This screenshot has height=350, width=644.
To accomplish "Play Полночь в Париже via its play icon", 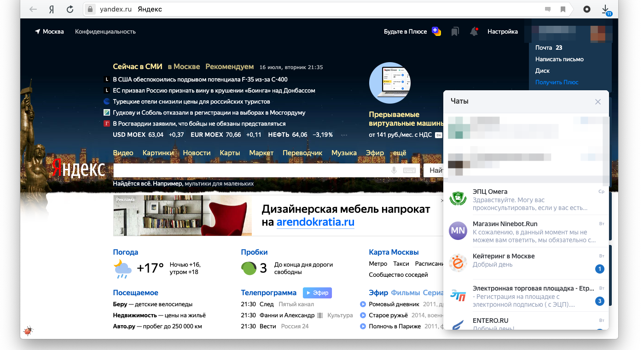I will (x=363, y=327).
